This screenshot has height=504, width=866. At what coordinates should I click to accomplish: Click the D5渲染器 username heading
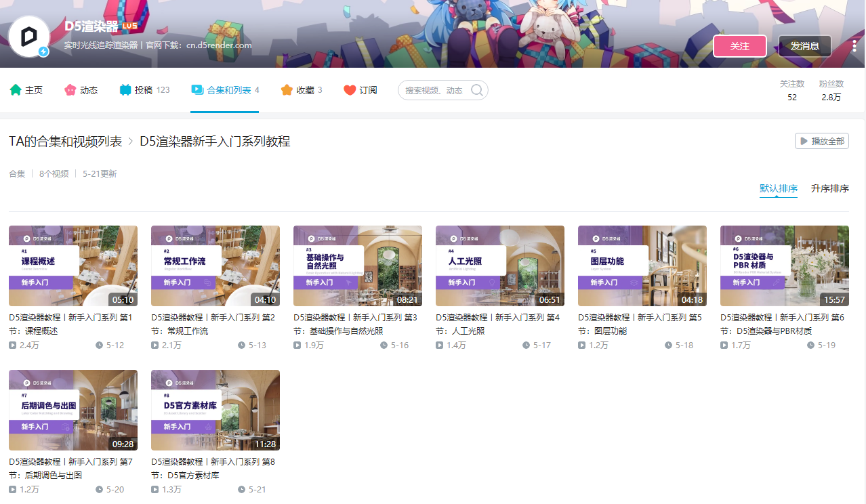[x=91, y=26]
